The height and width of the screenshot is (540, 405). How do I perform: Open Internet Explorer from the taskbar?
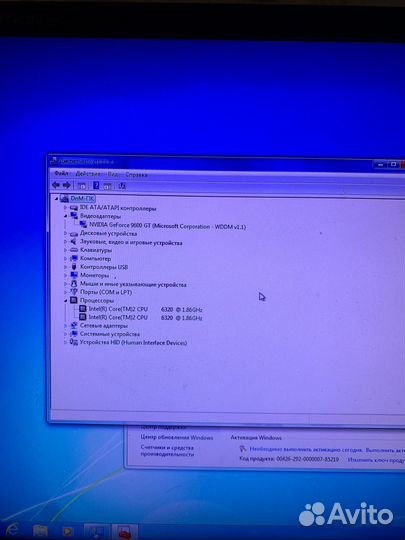pyautogui.click(x=11, y=530)
